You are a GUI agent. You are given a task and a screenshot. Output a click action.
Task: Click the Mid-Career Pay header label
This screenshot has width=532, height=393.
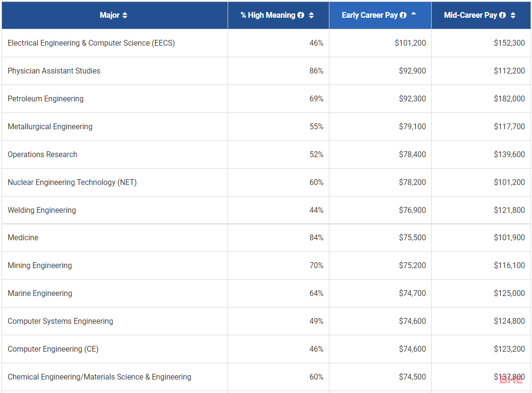point(471,15)
